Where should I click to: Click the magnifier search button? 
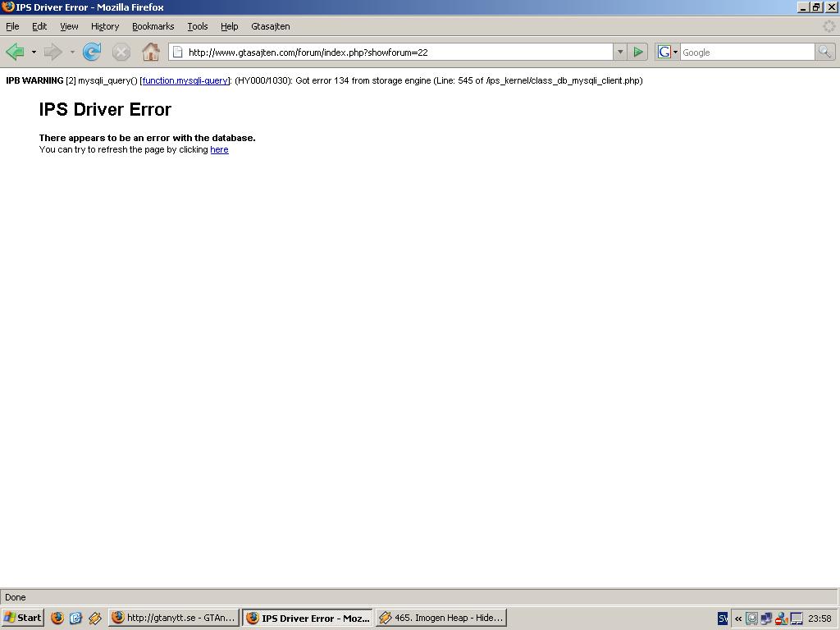click(825, 52)
